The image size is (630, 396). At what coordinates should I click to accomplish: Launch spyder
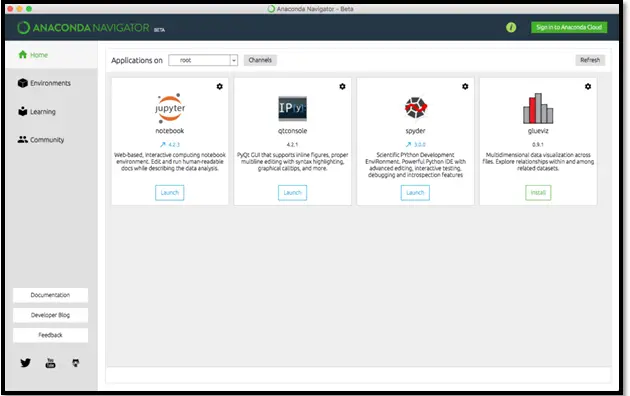(415, 193)
